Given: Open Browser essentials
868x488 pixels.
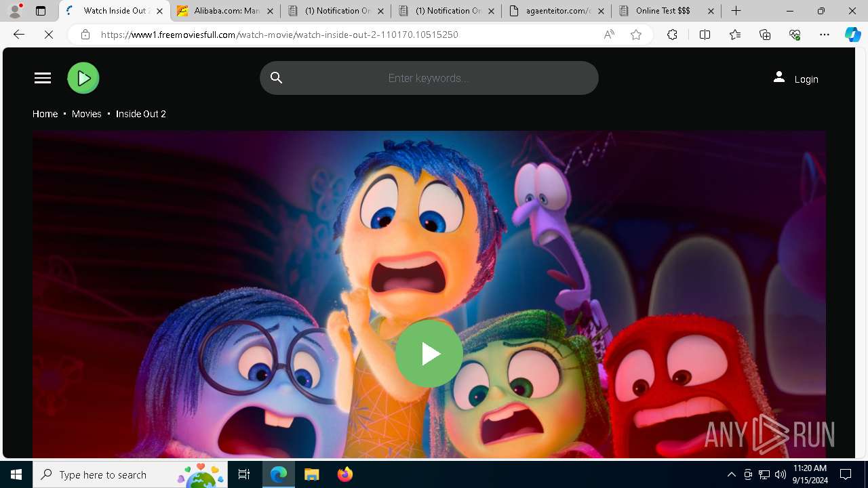Looking at the screenshot, I should point(795,35).
